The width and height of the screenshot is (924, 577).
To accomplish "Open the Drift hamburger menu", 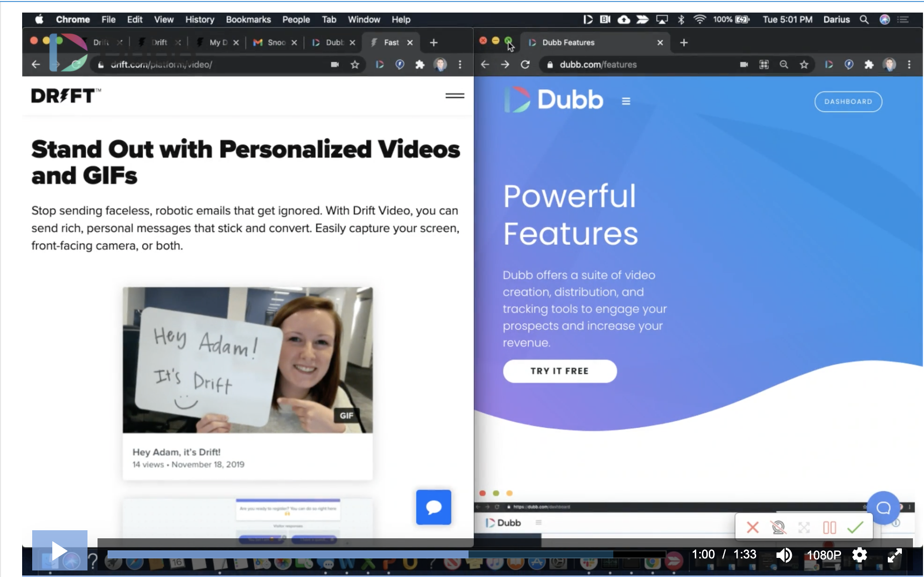I will point(455,95).
